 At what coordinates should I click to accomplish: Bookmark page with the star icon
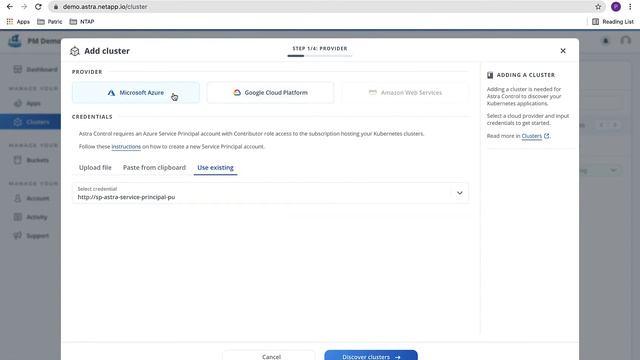(598, 7)
